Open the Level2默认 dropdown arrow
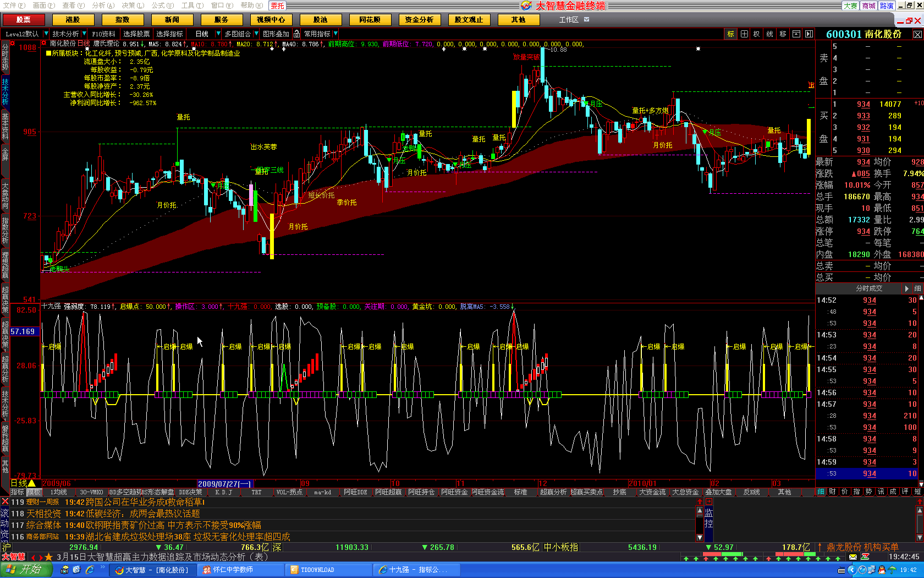924x578 pixels. point(46,34)
